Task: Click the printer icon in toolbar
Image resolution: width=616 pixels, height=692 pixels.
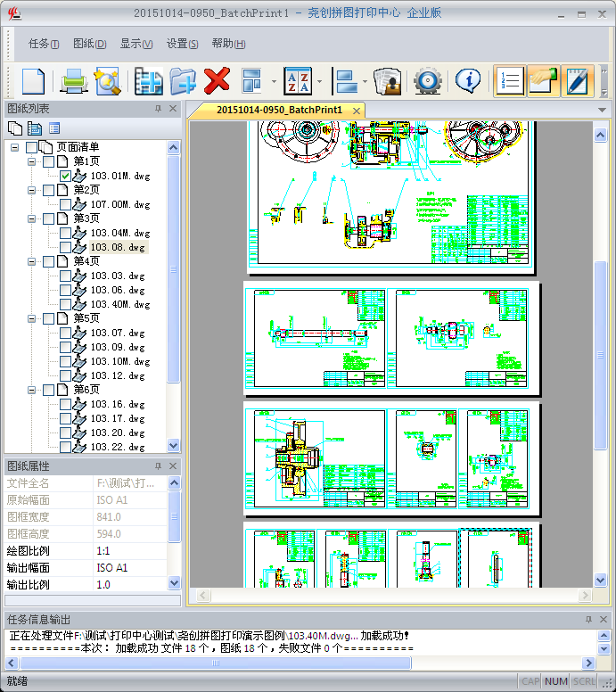Action: click(x=72, y=81)
